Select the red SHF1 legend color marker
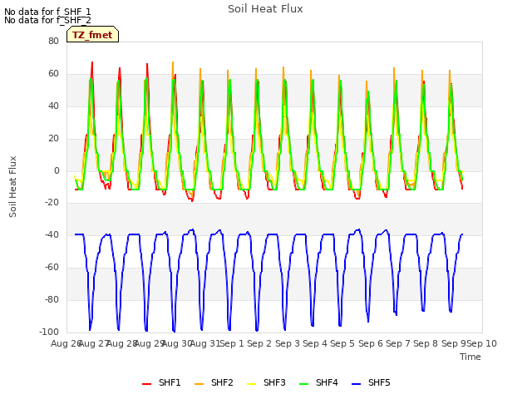The image size is (532, 399). click(146, 384)
